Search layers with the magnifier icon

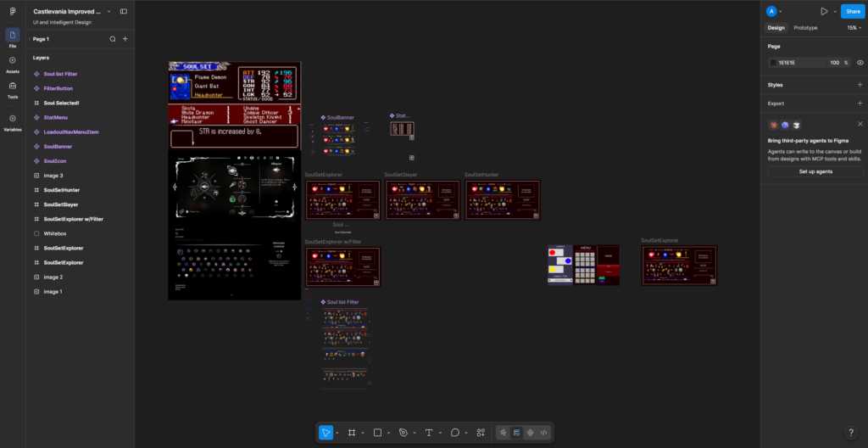[113, 39]
